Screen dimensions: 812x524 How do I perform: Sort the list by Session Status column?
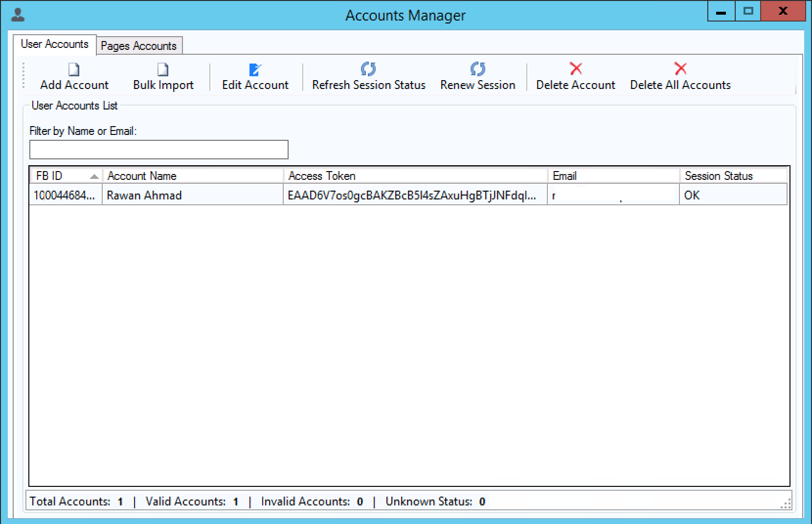[x=719, y=175]
